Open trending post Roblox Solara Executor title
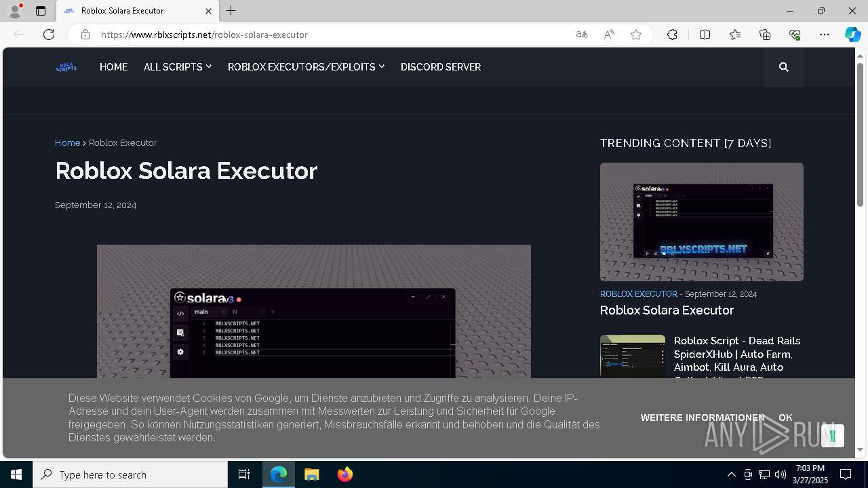This screenshot has height=488, width=868. tap(667, 310)
